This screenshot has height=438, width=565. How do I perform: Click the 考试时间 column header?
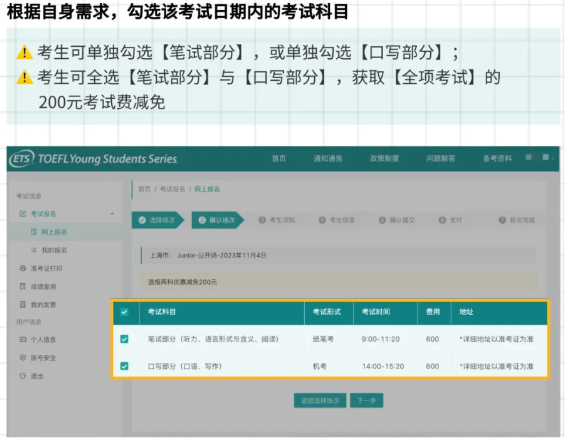(x=376, y=312)
